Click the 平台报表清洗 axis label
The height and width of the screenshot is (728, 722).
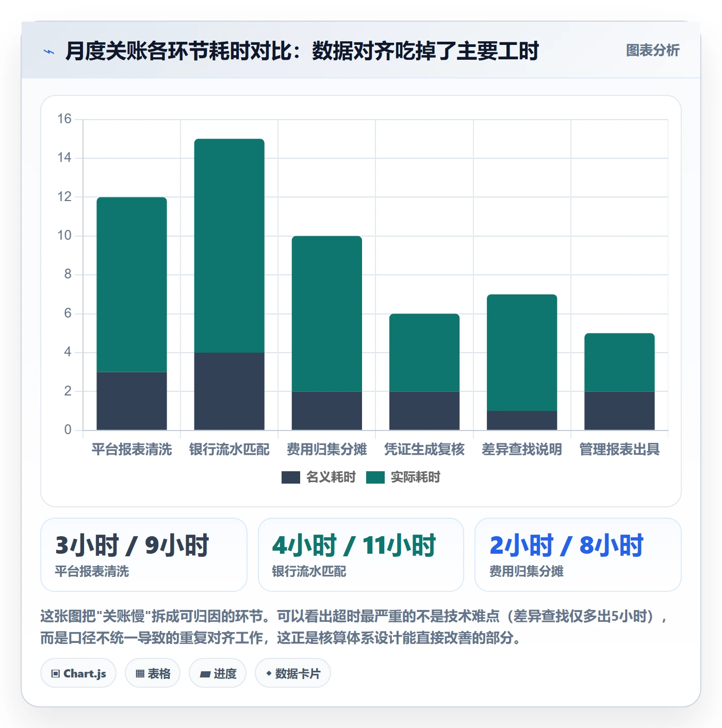[132, 449]
